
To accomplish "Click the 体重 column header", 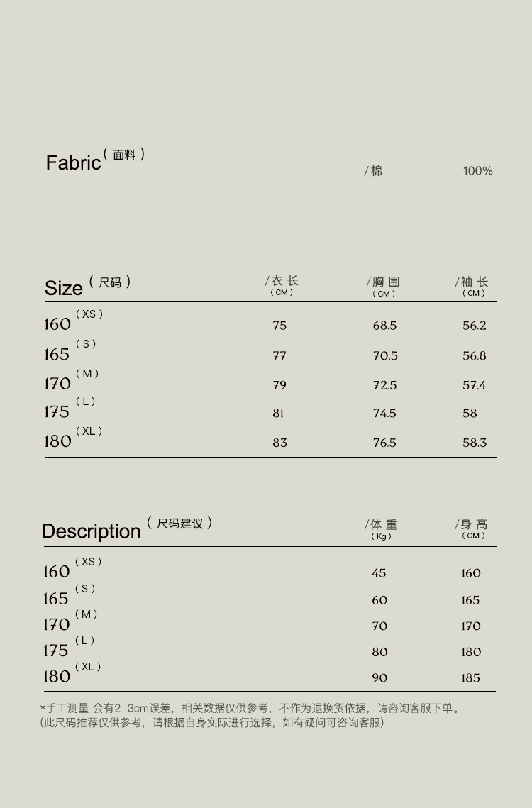I will [x=382, y=526].
